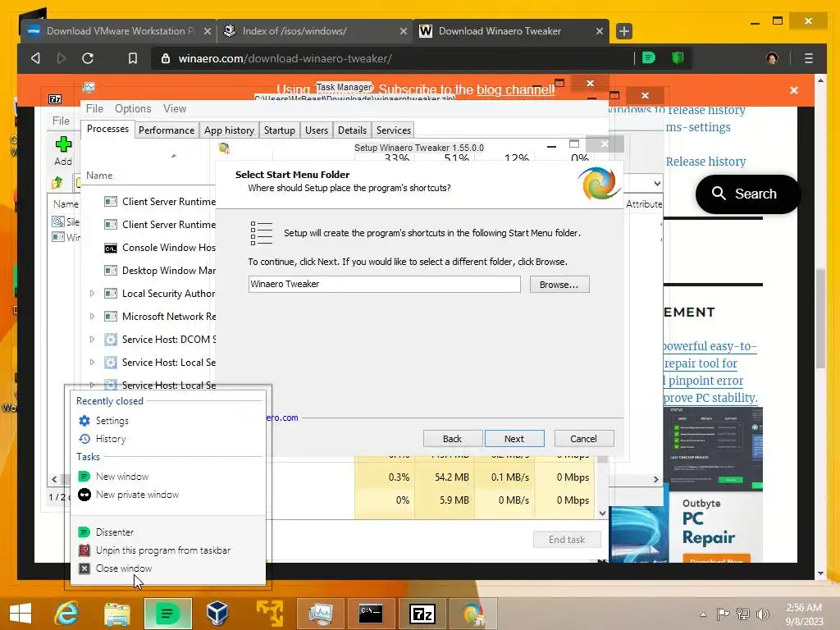Image resolution: width=840 pixels, height=630 pixels.
Task: Click the 7-Zip up-folder arrow icon
Action: click(x=57, y=183)
